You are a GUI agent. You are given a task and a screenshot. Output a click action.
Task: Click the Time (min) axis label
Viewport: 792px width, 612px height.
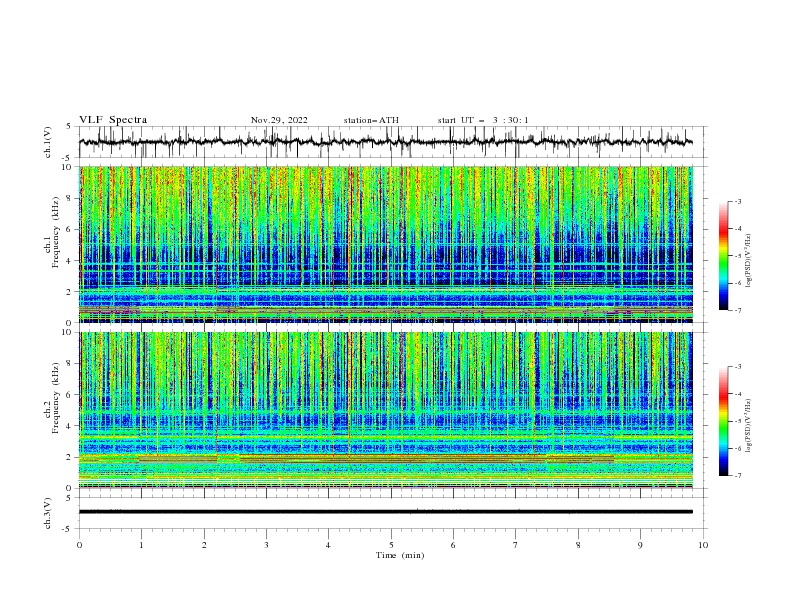tap(400, 555)
